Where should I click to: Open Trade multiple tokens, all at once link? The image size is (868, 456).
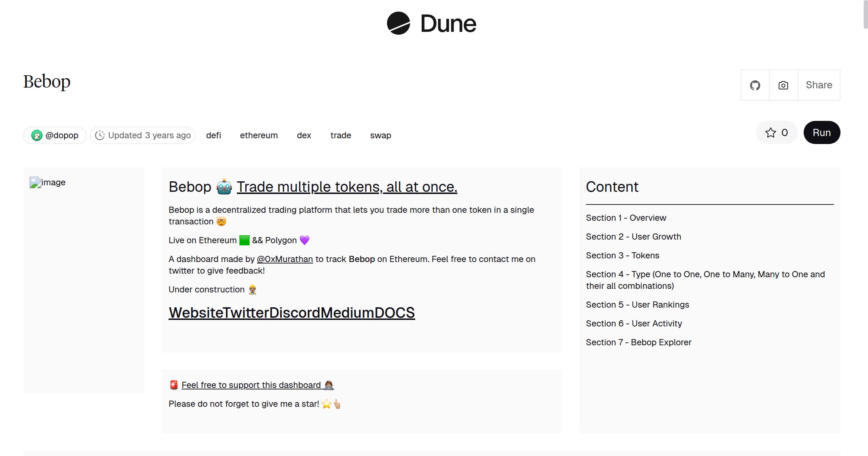click(346, 187)
